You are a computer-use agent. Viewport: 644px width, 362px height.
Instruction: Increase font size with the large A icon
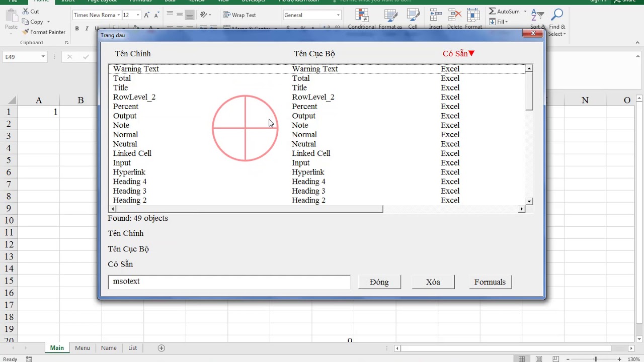146,15
